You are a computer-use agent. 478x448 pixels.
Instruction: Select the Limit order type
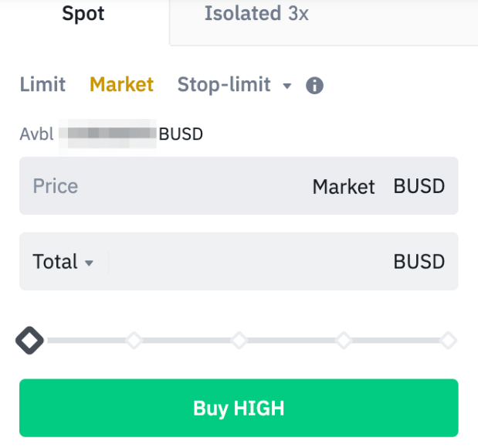click(x=42, y=84)
